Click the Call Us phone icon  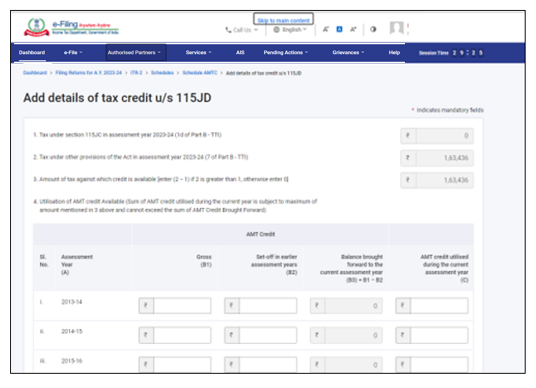(x=228, y=30)
